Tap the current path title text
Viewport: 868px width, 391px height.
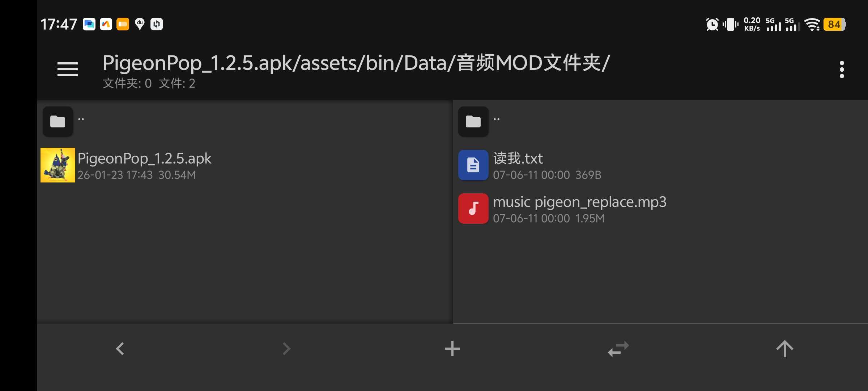[356, 63]
